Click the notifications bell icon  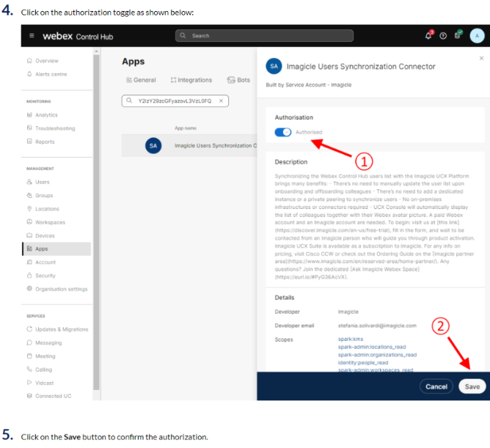(x=428, y=35)
